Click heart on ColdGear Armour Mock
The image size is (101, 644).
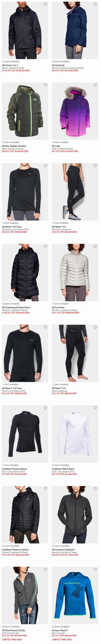tap(45, 408)
